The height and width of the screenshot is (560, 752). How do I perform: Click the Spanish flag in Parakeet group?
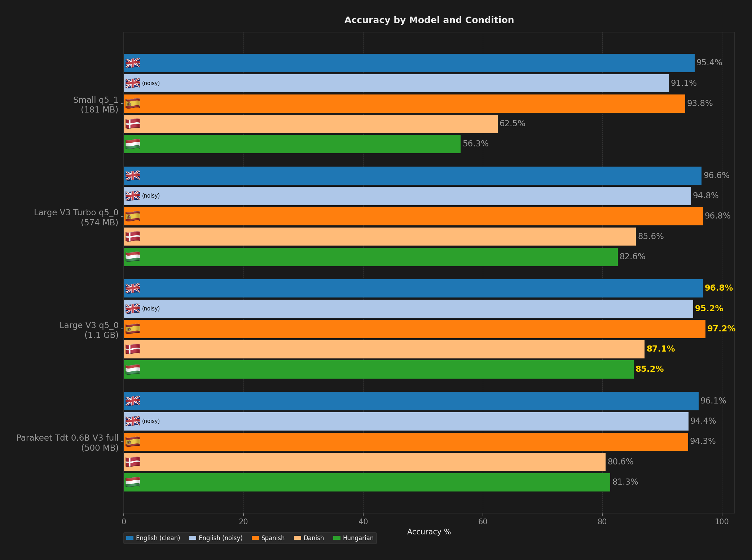pyautogui.click(x=133, y=442)
